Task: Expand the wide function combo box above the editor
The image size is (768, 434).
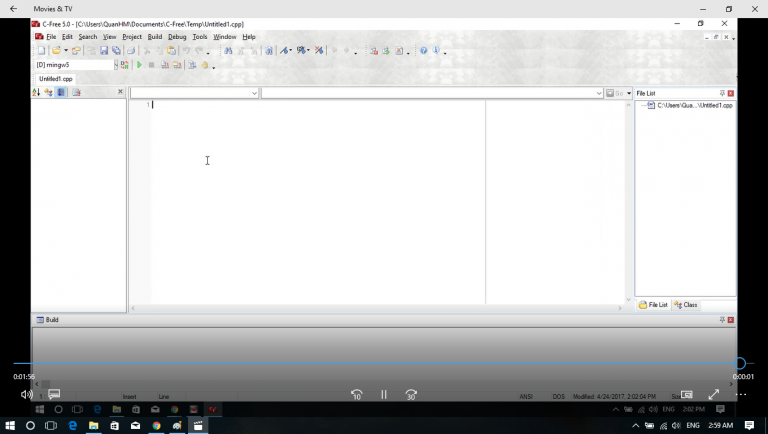Action: click(x=599, y=93)
